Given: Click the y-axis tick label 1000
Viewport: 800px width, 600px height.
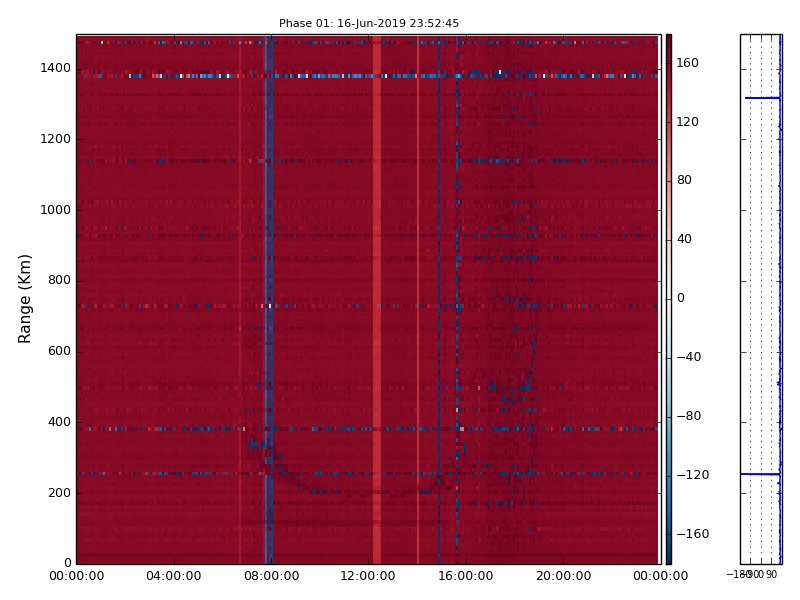Looking at the screenshot, I should (55, 210).
